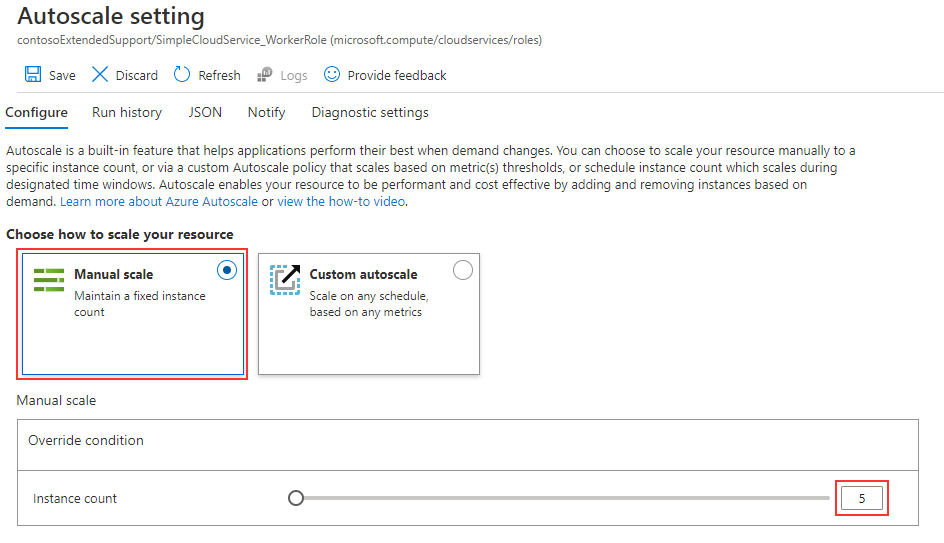Switch to the Run history tab

point(127,113)
